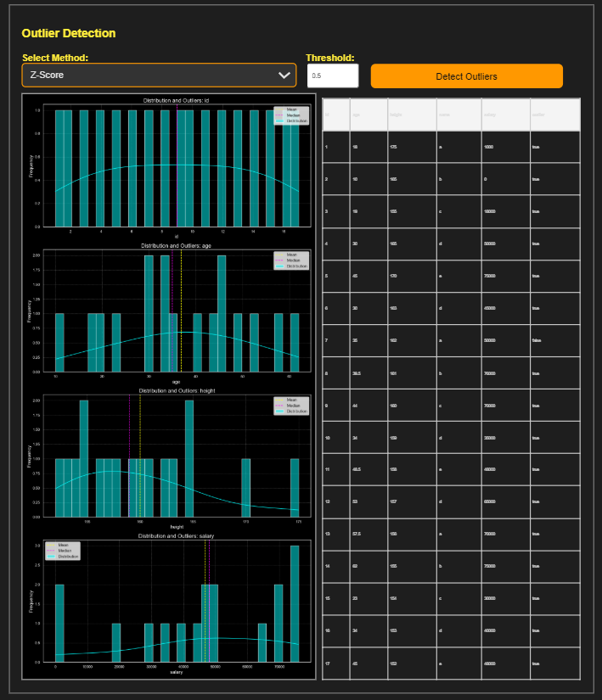Click the legend in the id chart
This screenshot has width=602, height=700.
coord(291,115)
